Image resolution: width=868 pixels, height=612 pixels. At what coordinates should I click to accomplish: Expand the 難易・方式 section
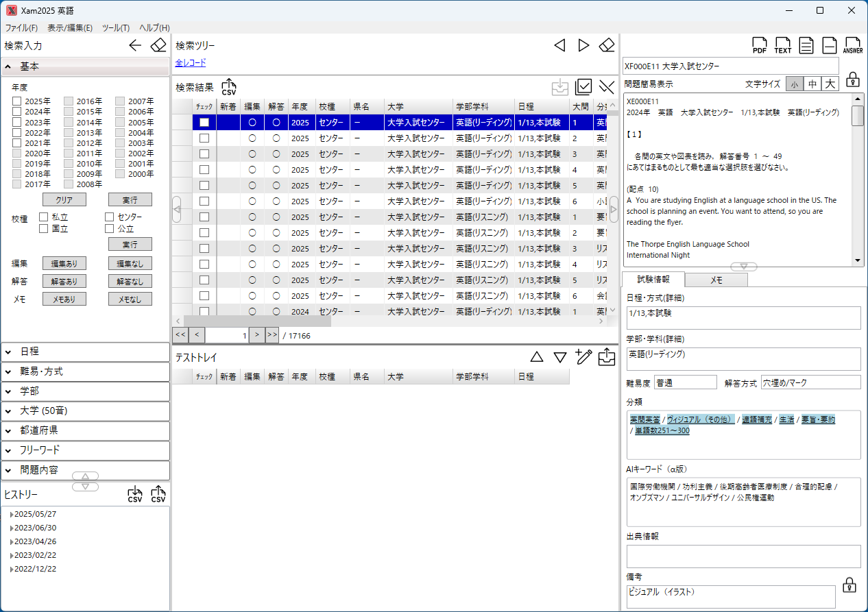pos(85,371)
